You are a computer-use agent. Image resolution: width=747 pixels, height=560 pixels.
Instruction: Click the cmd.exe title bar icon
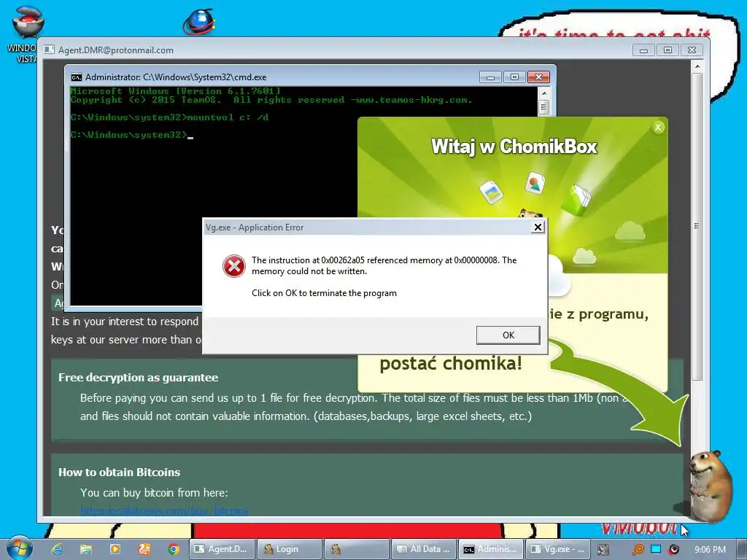click(x=76, y=77)
